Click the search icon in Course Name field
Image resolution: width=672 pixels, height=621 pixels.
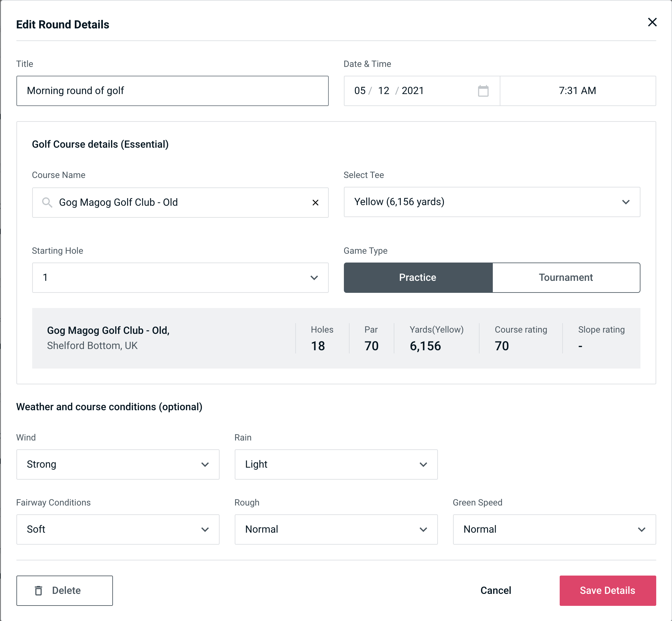tap(46, 202)
